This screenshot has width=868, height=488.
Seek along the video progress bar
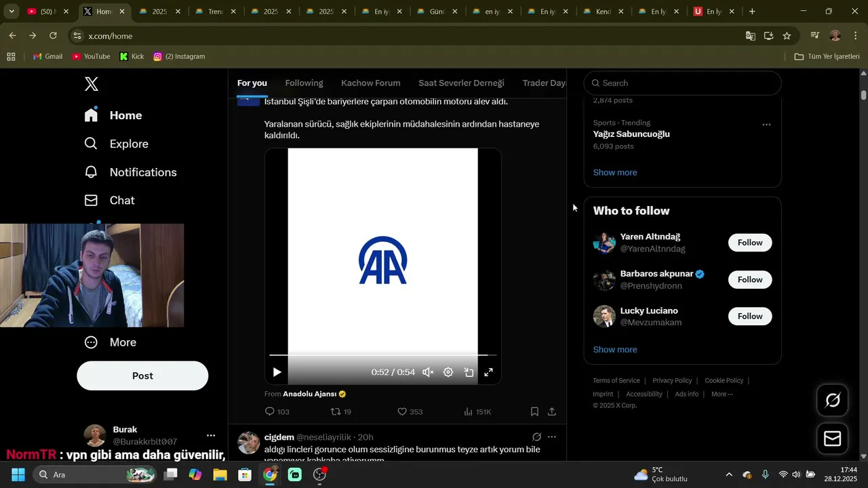[x=382, y=354]
